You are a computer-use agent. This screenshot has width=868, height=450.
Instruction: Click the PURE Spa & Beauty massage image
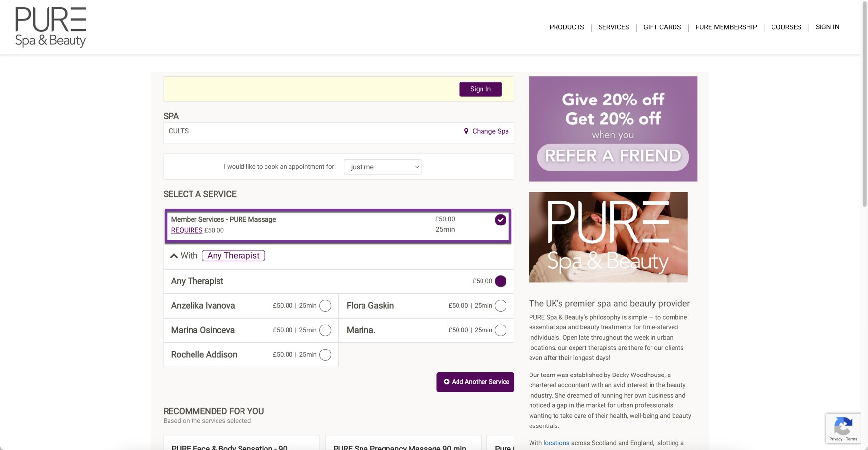[x=608, y=237]
